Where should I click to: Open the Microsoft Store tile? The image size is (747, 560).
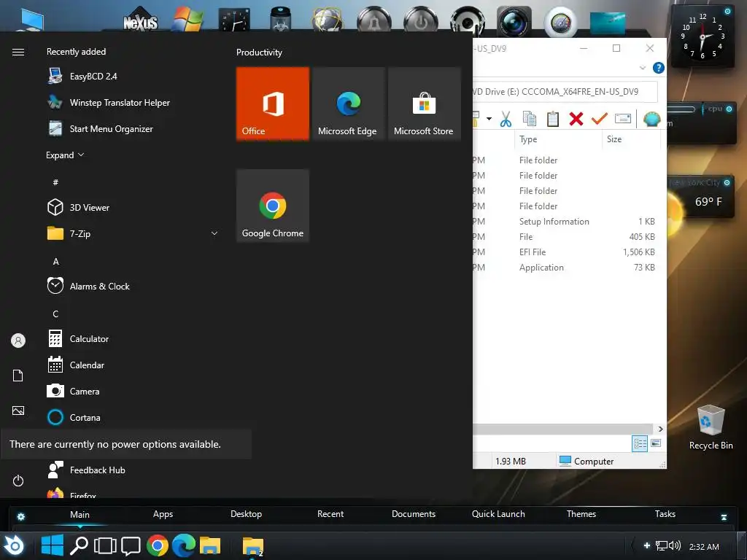(x=424, y=104)
